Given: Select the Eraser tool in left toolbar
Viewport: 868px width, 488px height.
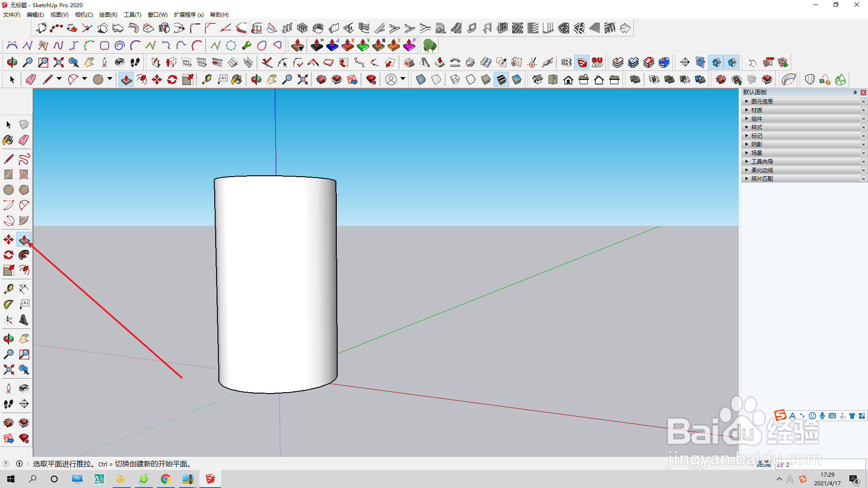Looking at the screenshot, I should (24, 140).
